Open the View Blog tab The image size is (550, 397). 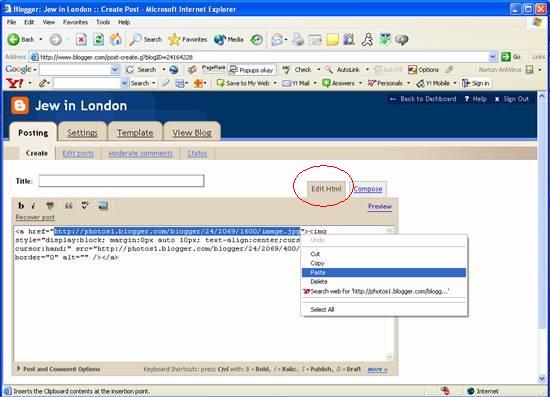192,133
